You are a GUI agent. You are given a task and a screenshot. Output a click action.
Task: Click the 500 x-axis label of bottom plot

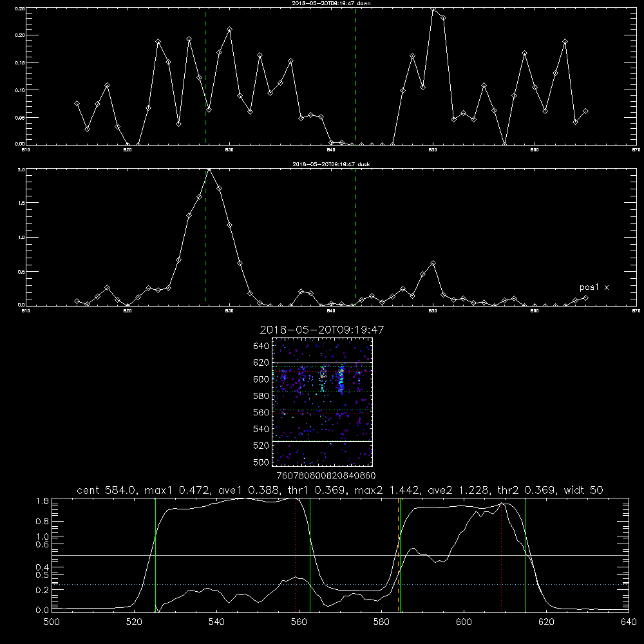52,622
